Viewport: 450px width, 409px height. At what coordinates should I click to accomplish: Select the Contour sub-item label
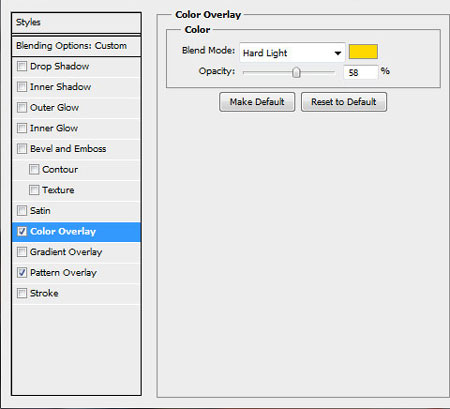coord(60,169)
